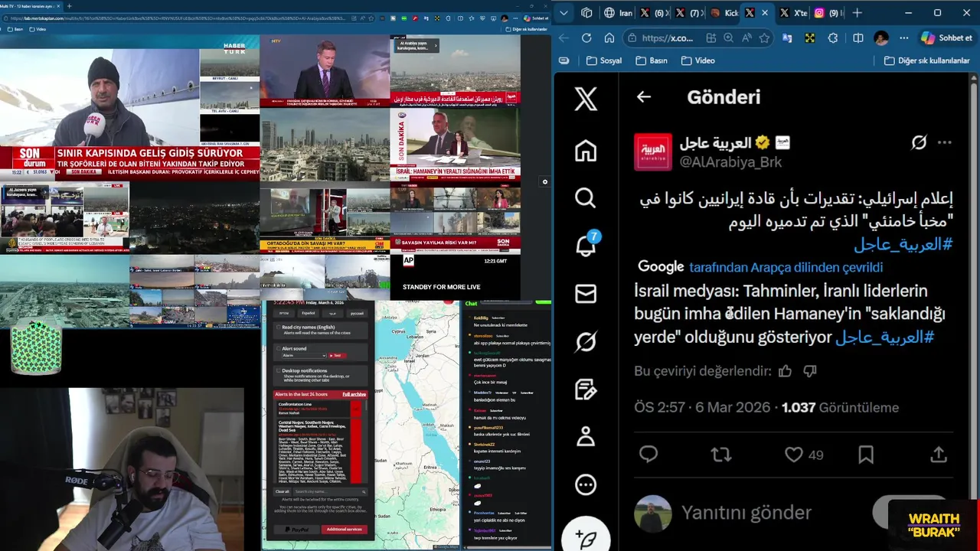Open Explore search in X sidebar

click(x=586, y=198)
